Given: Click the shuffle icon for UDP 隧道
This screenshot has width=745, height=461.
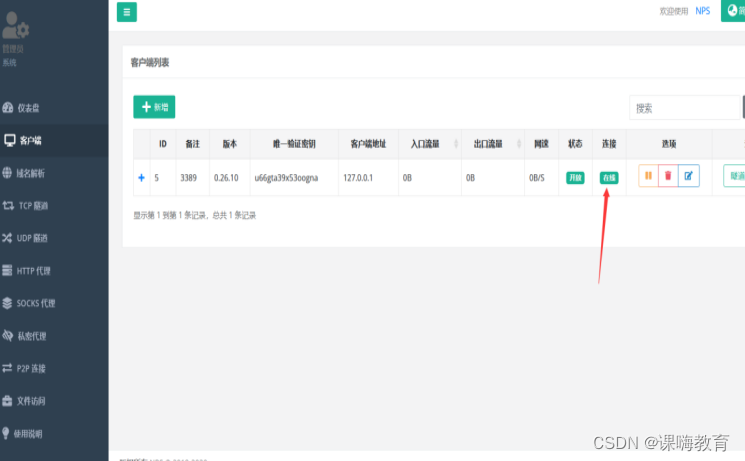Looking at the screenshot, I should [x=7, y=238].
